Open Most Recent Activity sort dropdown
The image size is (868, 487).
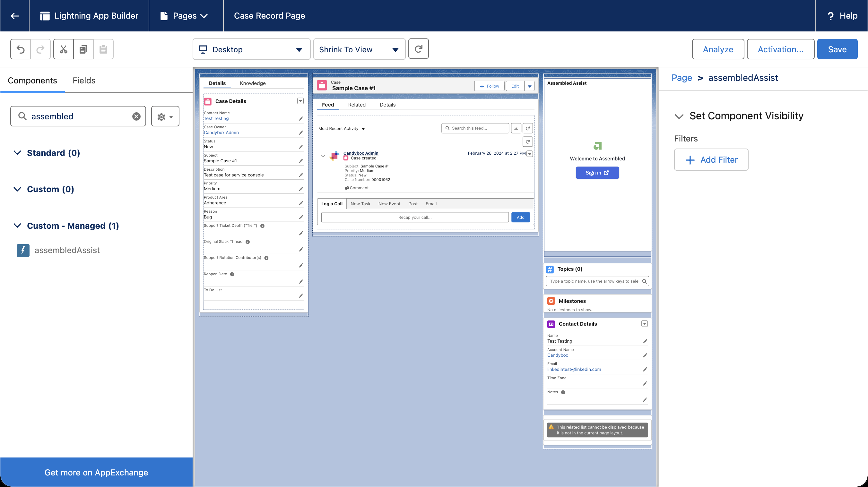point(342,129)
